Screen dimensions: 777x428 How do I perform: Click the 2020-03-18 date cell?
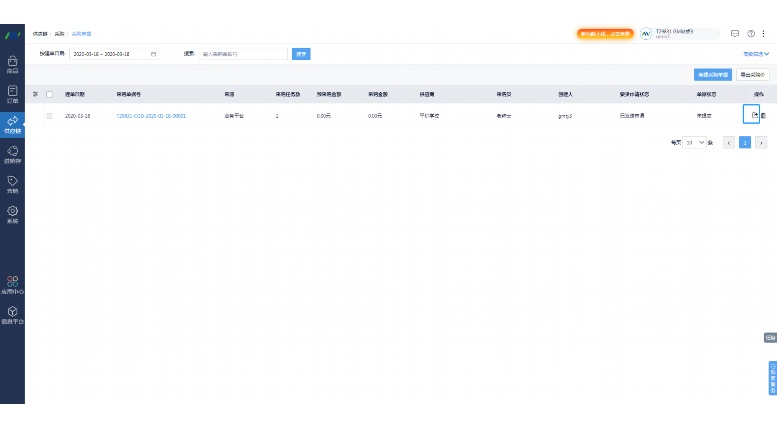tap(78, 116)
